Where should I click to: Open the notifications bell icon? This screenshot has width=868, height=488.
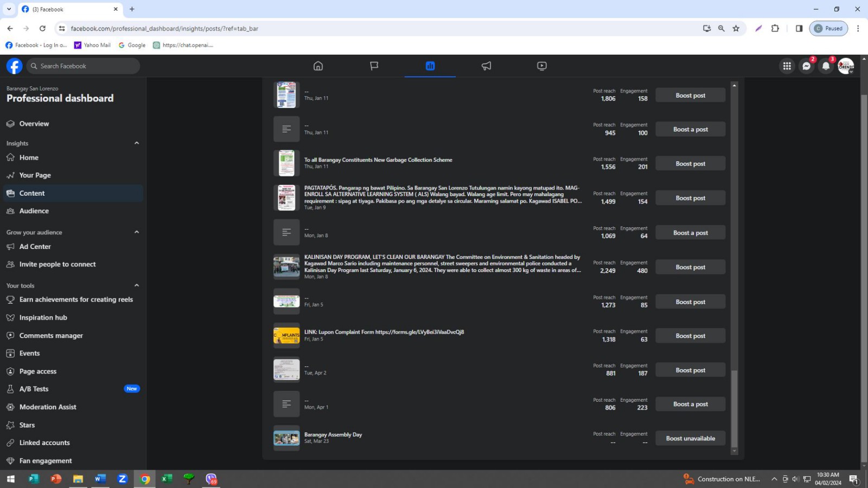(x=826, y=66)
